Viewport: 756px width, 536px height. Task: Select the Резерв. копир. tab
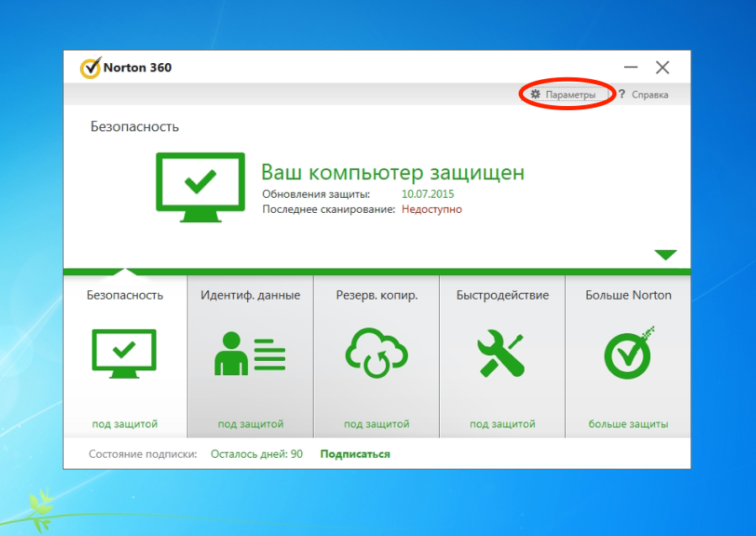[x=376, y=295]
